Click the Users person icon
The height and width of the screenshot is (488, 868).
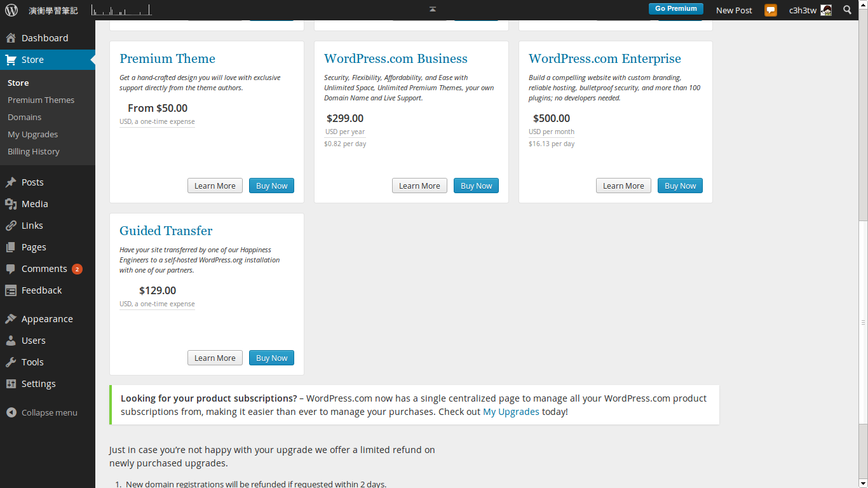tap(11, 341)
